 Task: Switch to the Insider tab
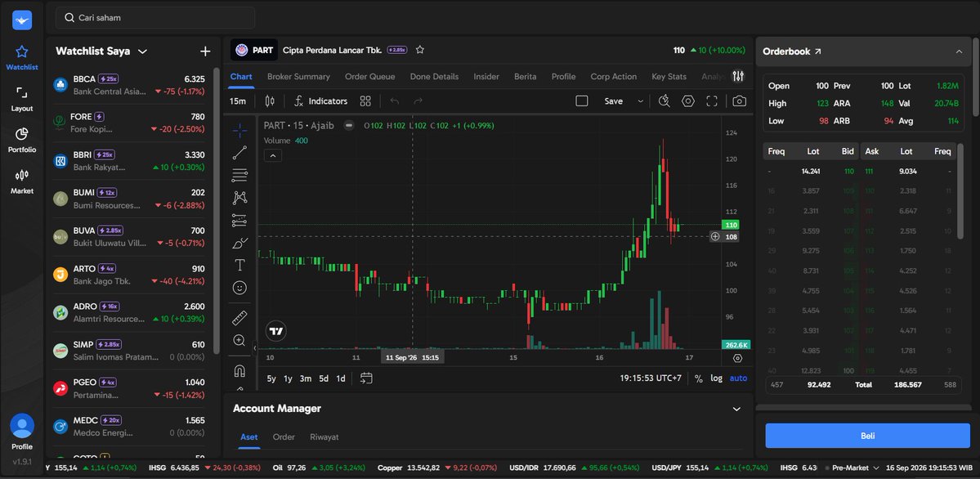click(x=486, y=76)
